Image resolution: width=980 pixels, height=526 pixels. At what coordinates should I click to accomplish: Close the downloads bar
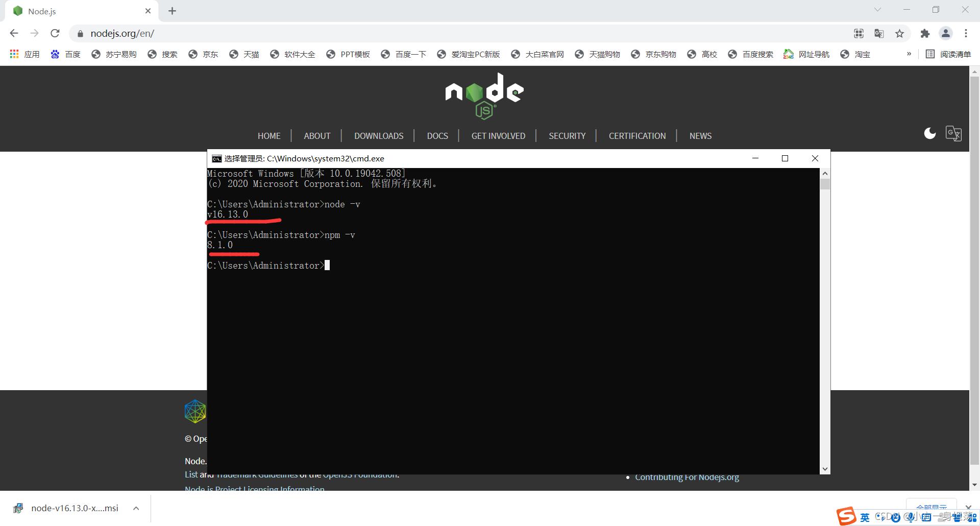pyautogui.click(x=968, y=507)
